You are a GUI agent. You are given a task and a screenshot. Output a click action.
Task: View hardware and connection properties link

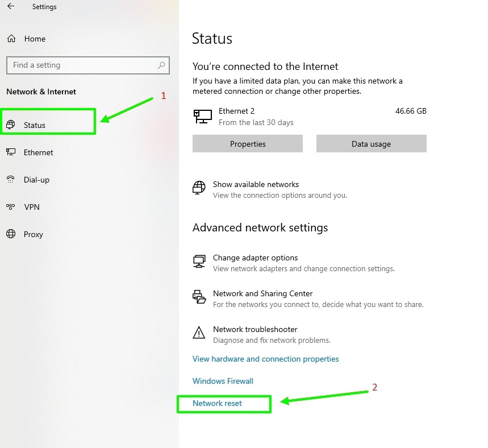click(x=265, y=359)
